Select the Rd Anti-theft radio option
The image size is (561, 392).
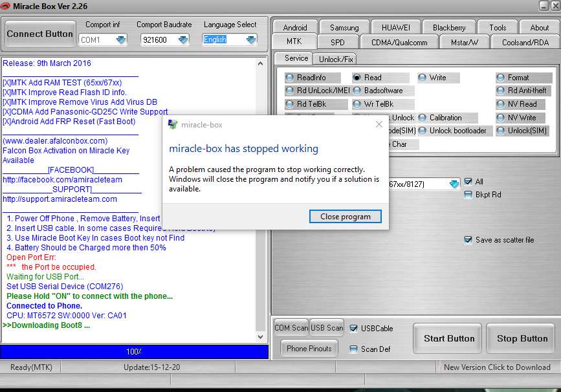click(x=522, y=91)
